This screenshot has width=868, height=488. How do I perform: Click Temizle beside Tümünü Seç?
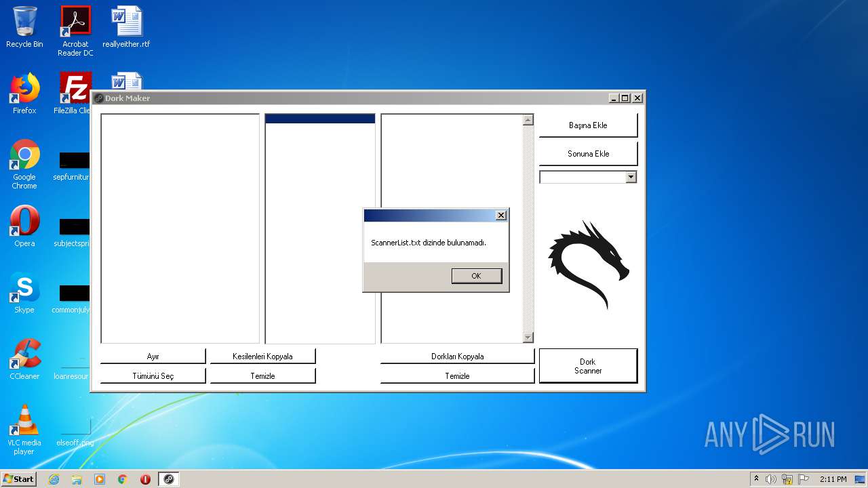(262, 376)
